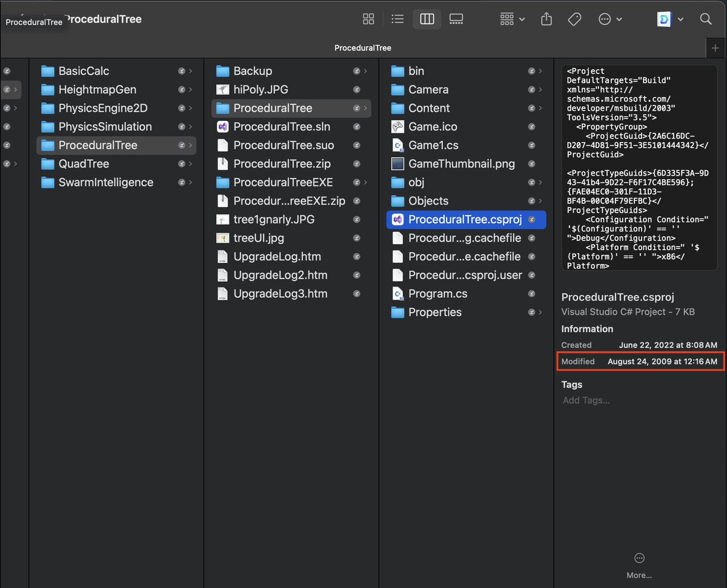This screenshot has height=588, width=727.
Task: Open the blue app extension toolbar dropdown
Action: (x=671, y=19)
